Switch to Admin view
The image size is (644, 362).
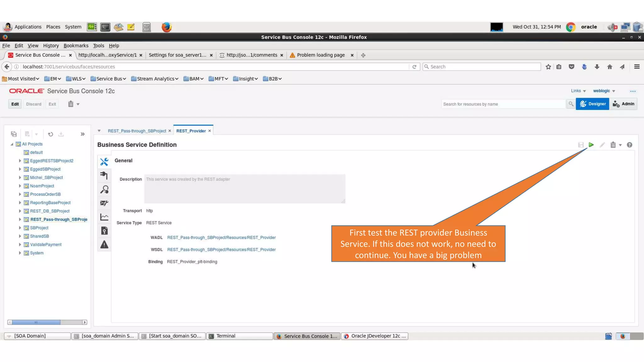[623, 104]
